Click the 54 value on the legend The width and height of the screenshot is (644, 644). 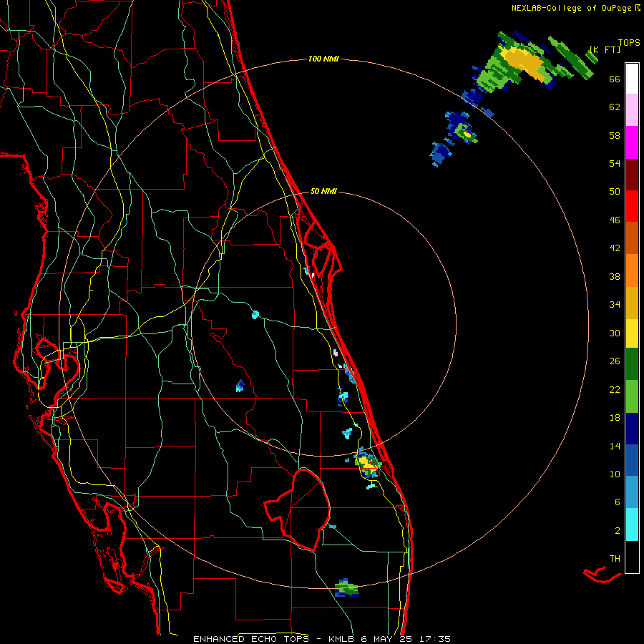[x=615, y=164]
